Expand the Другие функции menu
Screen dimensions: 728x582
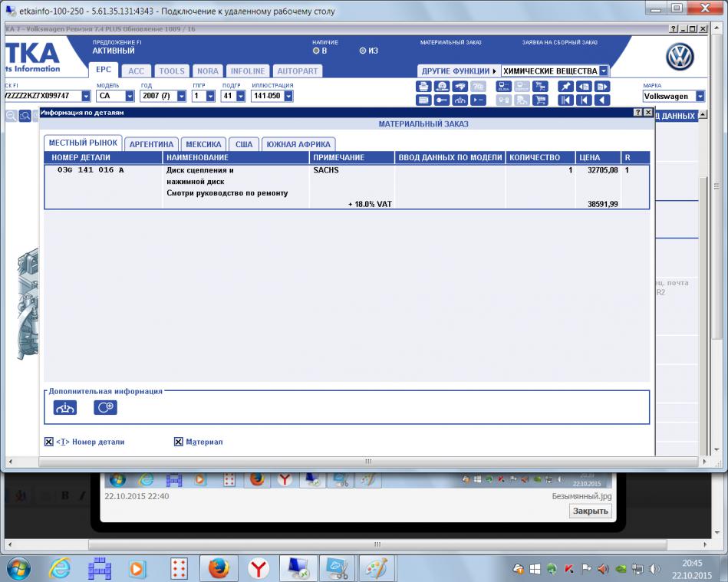tap(459, 71)
